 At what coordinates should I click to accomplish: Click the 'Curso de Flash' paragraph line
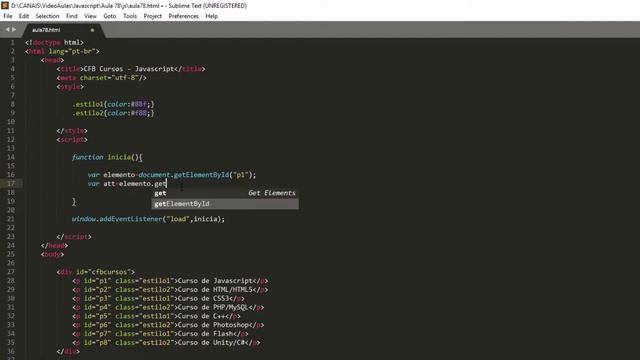[x=160, y=334]
